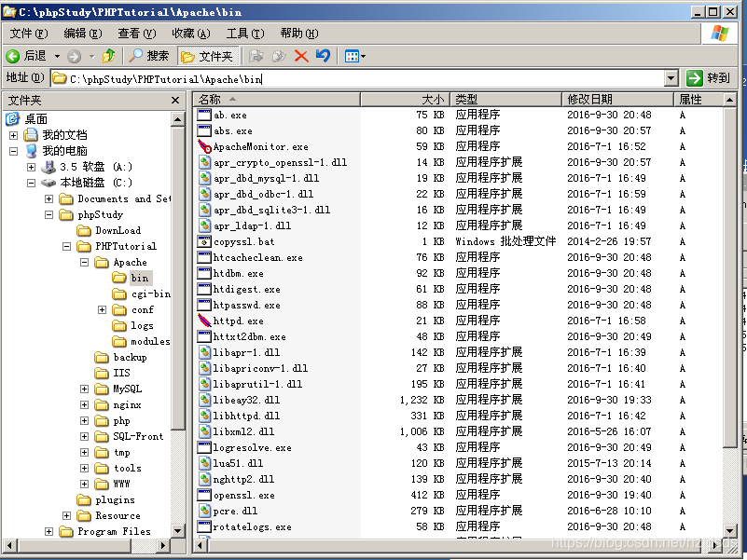This screenshot has height=560, width=747.
Task: Expand Documents and Settings tree node
Action: [48, 198]
